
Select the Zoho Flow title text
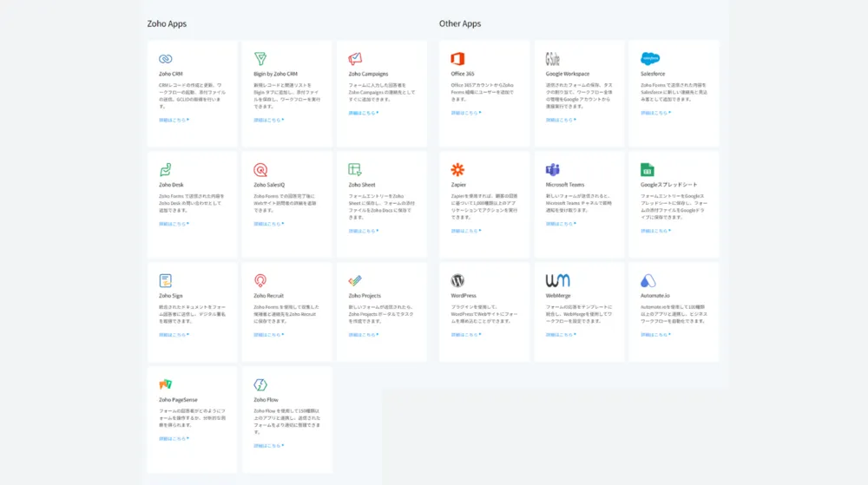click(x=266, y=400)
